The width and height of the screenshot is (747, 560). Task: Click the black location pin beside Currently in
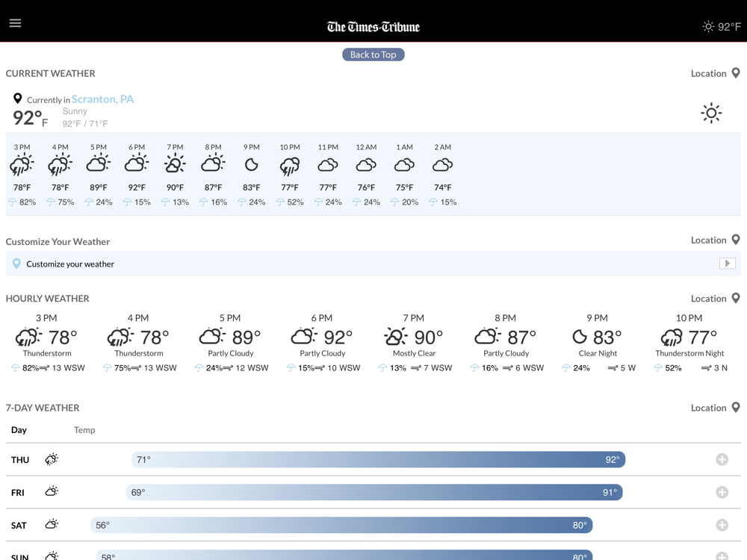tap(18, 99)
